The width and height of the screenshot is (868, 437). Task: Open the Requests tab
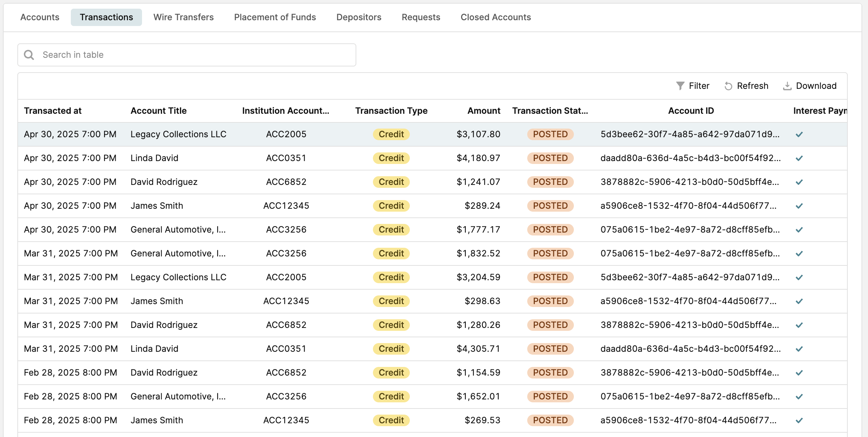421,17
